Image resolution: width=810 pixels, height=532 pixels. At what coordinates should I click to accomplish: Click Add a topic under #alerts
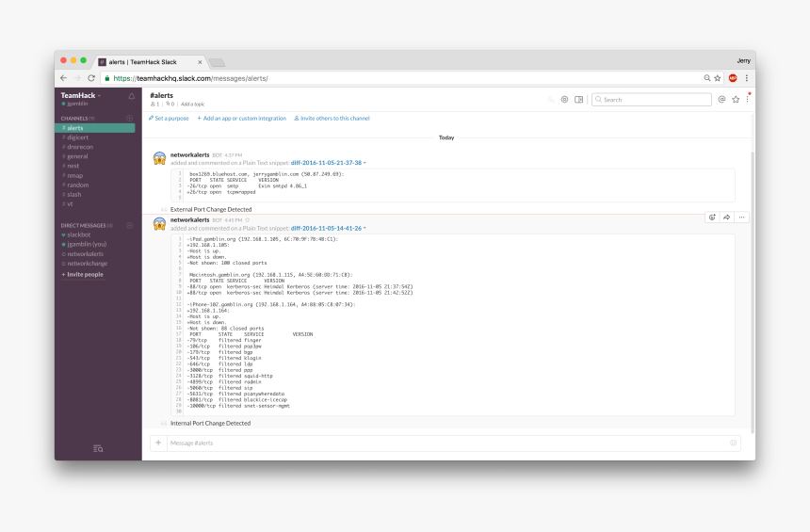[193, 104]
